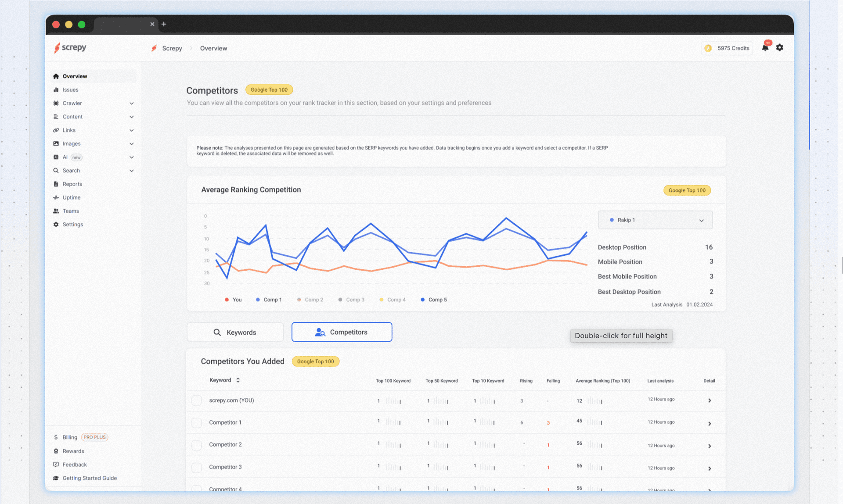Toggle the Comp 3 legend series
The width and height of the screenshot is (843, 504).
(x=351, y=300)
